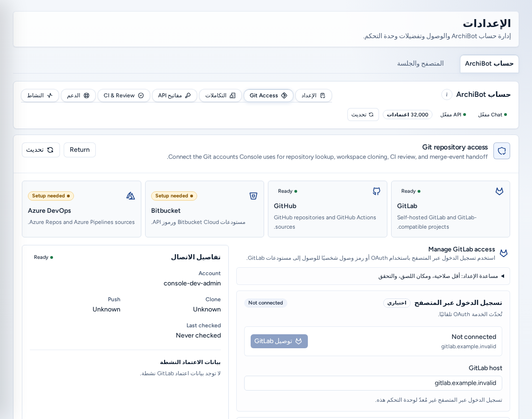The image size is (532, 419).
Task: Click the disclosure triangle of مساعدة الإعداد
Action: tap(503, 276)
